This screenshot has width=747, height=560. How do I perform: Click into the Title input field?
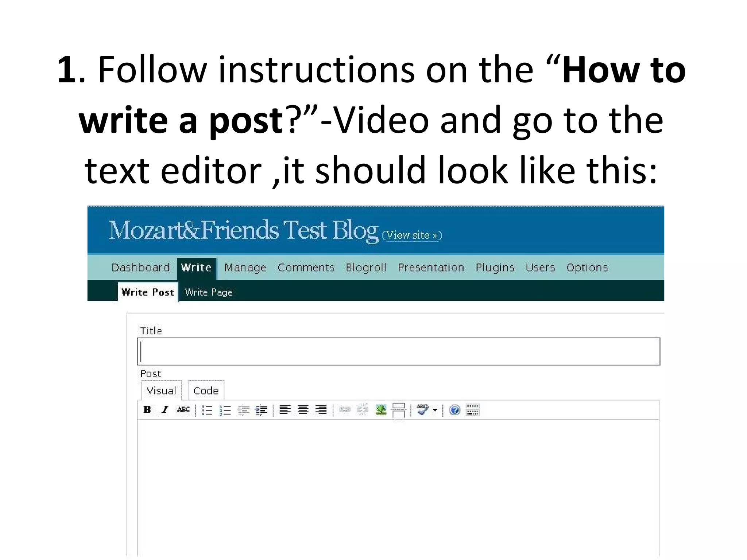[x=398, y=351]
